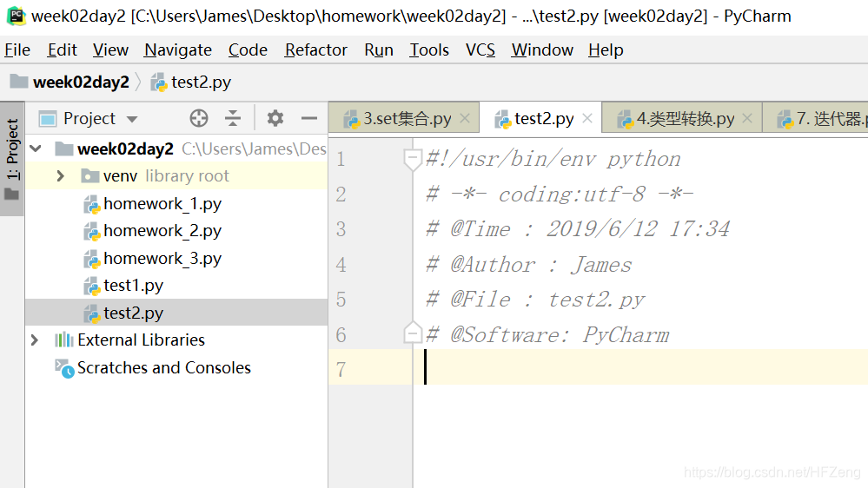The image size is (868, 488).
Task: Click the Python icon of homework_2.py
Action: pyautogui.click(x=91, y=231)
